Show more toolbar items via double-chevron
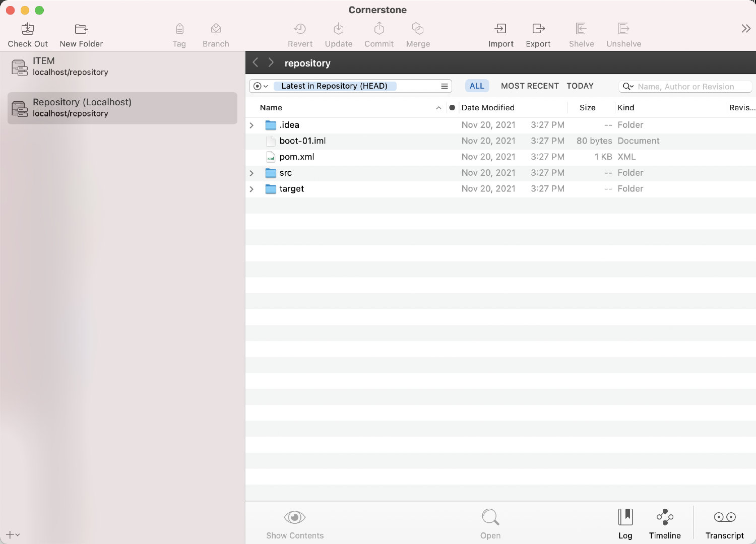756x544 pixels. click(x=746, y=29)
